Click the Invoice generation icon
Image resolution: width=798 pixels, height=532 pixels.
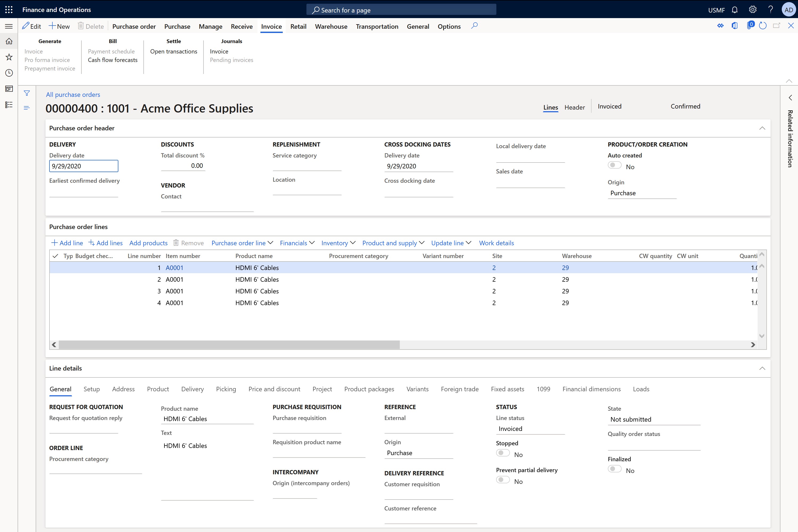33,51
